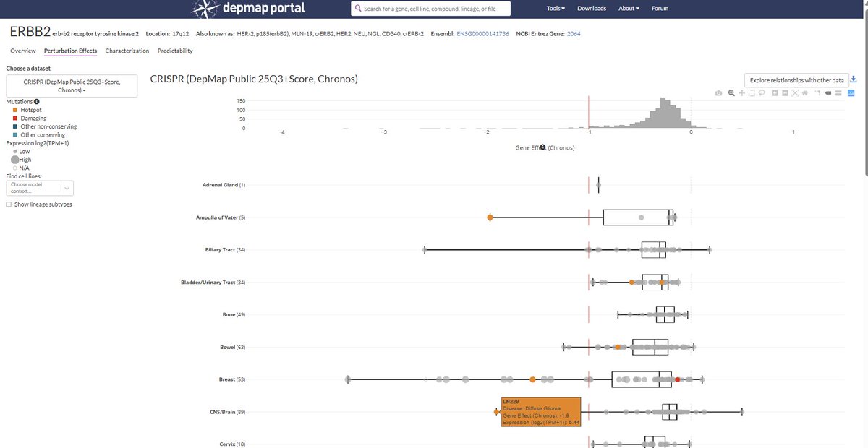Viewport: 868px width, 448px height.
Task: Expand the Choose model context dropdown arrow
Action: (x=67, y=188)
